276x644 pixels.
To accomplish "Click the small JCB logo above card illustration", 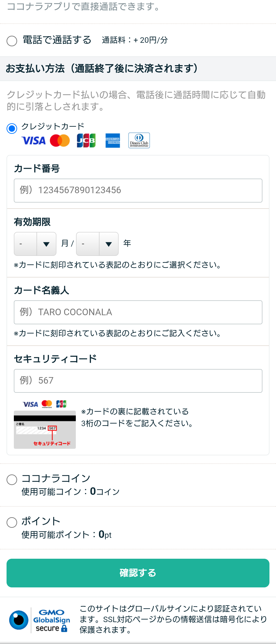I will coord(61,404).
